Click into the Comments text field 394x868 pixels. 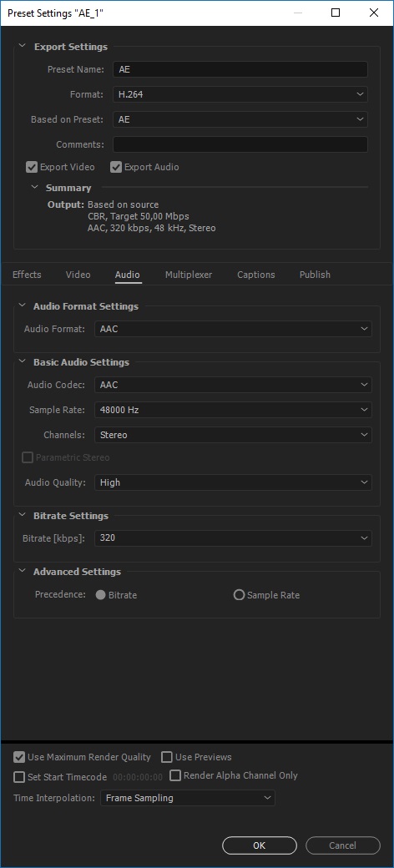(x=240, y=144)
